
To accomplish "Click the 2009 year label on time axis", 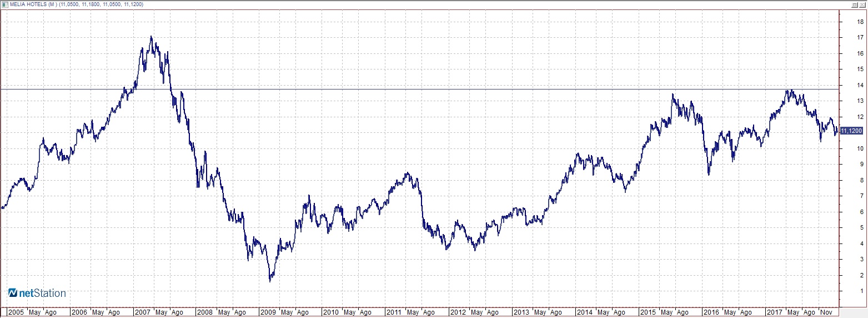I will tap(268, 312).
